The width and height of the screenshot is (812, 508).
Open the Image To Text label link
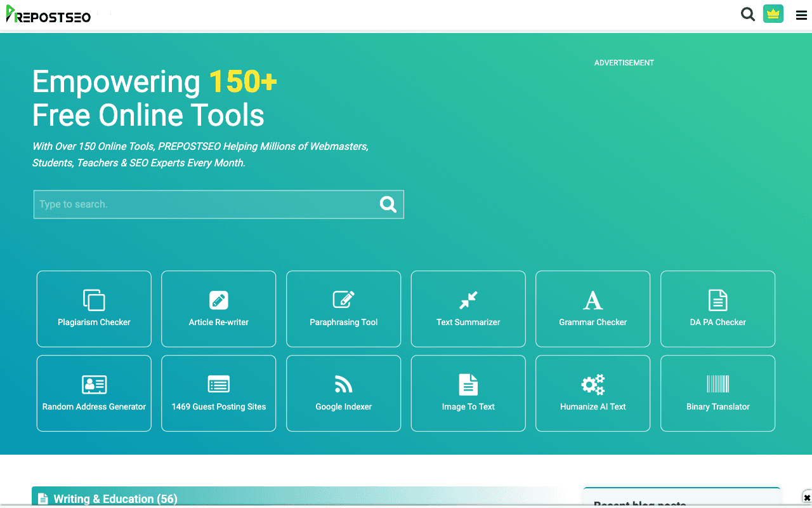click(468, 406)
